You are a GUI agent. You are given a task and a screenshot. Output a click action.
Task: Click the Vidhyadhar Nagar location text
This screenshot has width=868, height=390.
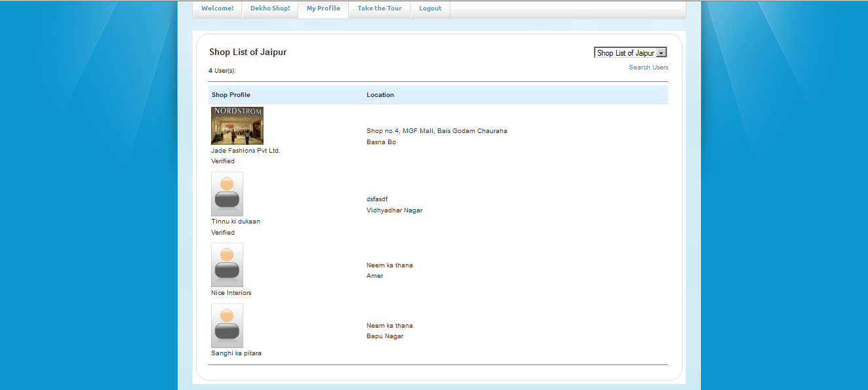(395, 210)
